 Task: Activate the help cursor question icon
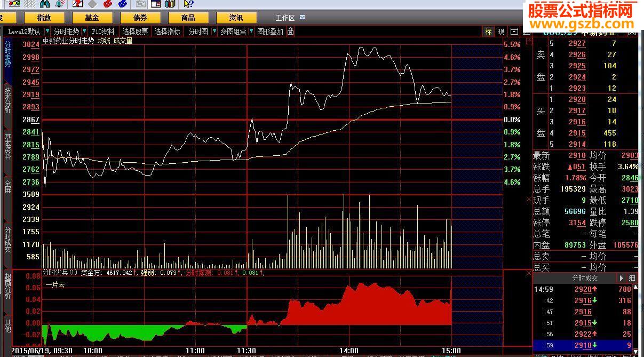[x=188, y=4]
